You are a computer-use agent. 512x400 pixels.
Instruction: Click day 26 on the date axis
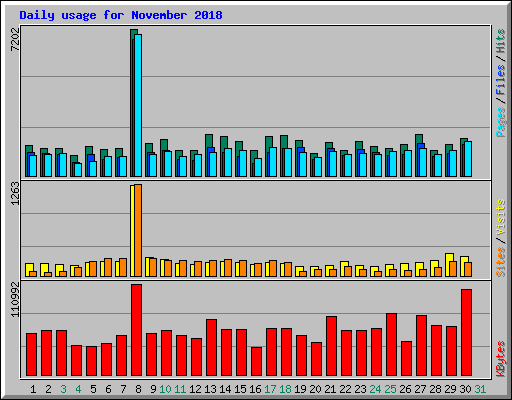click(x=405, y=389)
